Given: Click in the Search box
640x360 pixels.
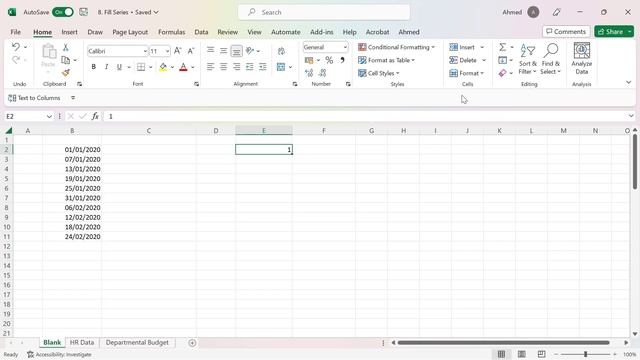Looking at the screenshot, I should point(324,12).
